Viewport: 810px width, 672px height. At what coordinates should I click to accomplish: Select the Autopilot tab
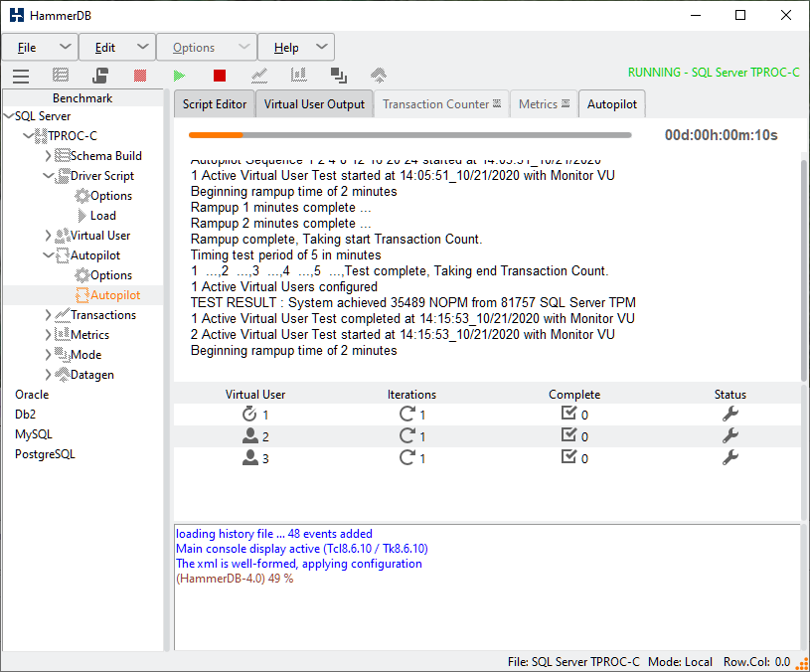612,103
